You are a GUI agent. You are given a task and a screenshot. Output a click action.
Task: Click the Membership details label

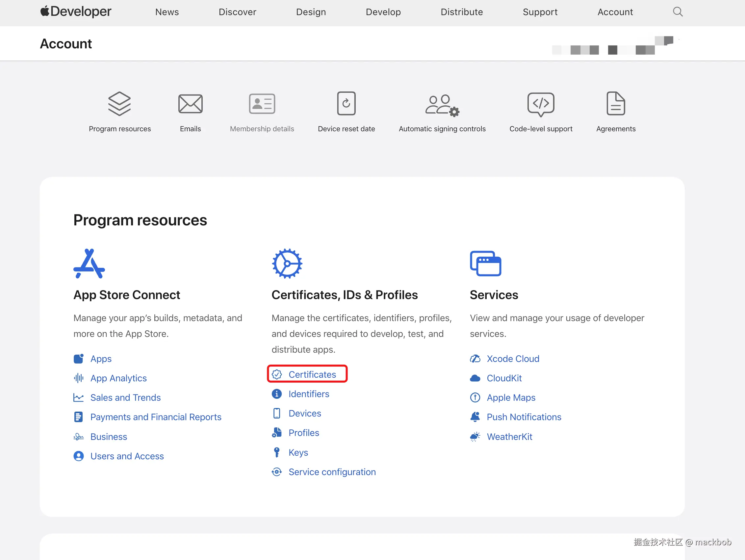click(x=262, y=129)
